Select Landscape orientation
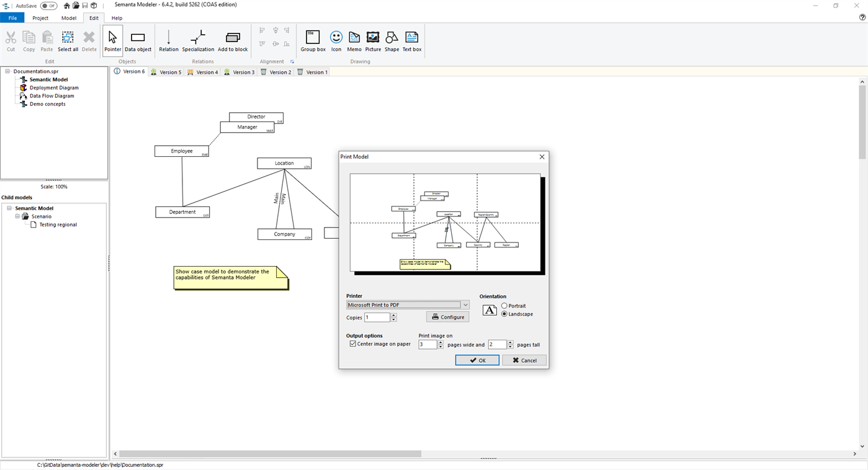The height and width of the screenshot is (470, 868). click(504, 314)
